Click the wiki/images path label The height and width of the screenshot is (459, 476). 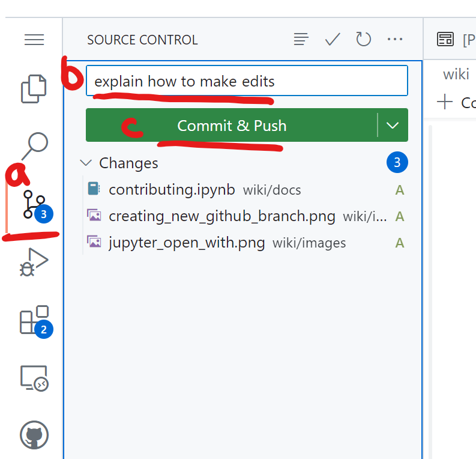(309, 243)
